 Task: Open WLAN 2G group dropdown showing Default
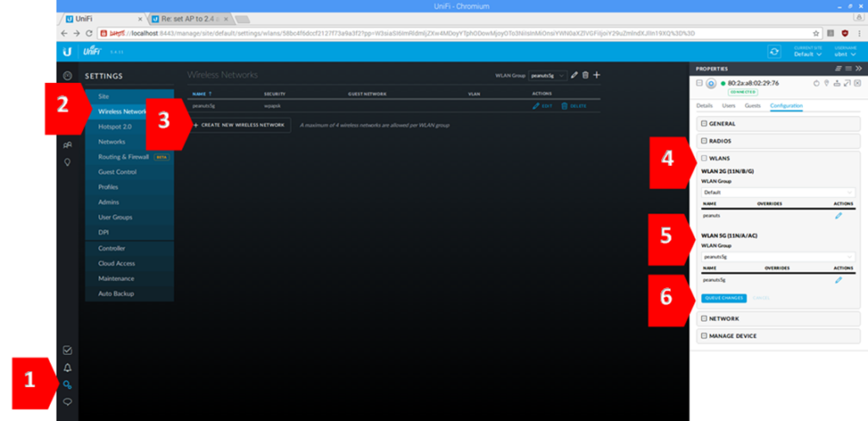point(778,192)
